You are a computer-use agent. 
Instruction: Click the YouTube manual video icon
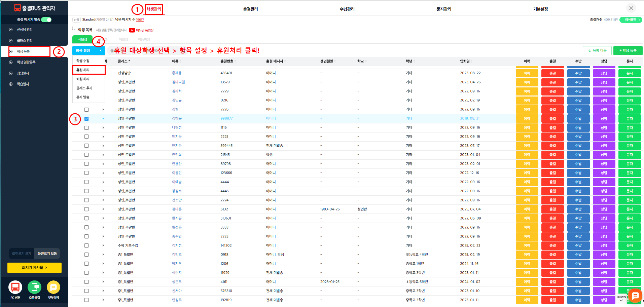click(x=132, y=30)
